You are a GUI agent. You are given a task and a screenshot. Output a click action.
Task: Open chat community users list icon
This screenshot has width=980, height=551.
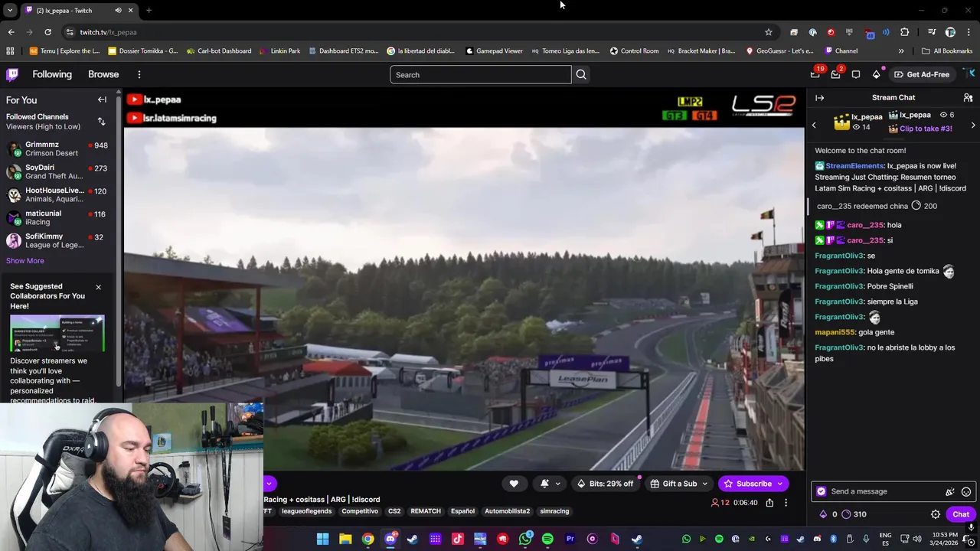coord(968,98)
